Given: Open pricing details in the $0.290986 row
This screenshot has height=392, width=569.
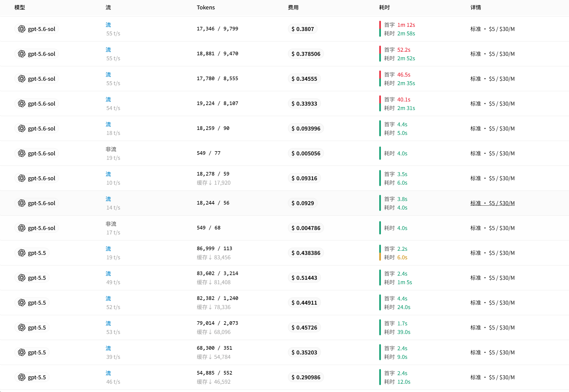Looking at the screenshot, I should point(492,377).
